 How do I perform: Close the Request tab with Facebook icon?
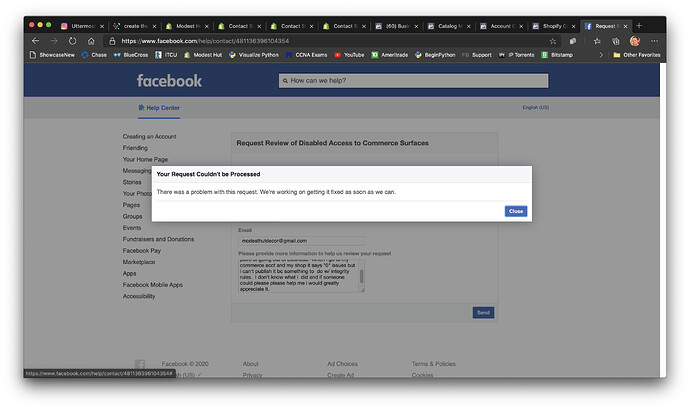[x=625, y=26]
